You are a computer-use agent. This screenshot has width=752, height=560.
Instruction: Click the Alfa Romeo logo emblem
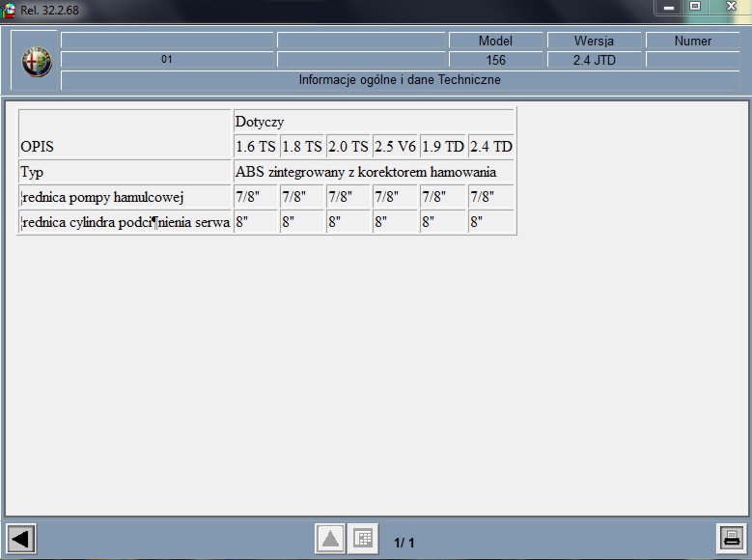pyautogui.click(x=37, y=62)
